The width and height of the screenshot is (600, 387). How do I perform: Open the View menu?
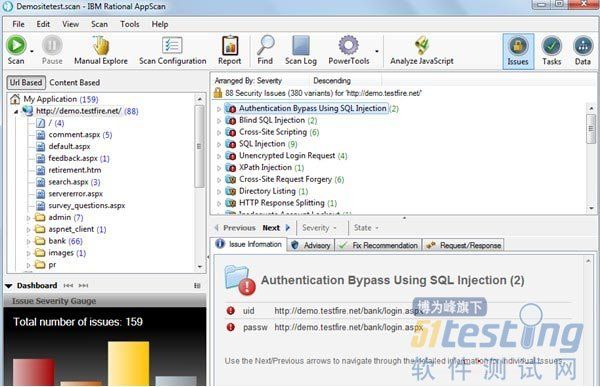coord(70,24)
